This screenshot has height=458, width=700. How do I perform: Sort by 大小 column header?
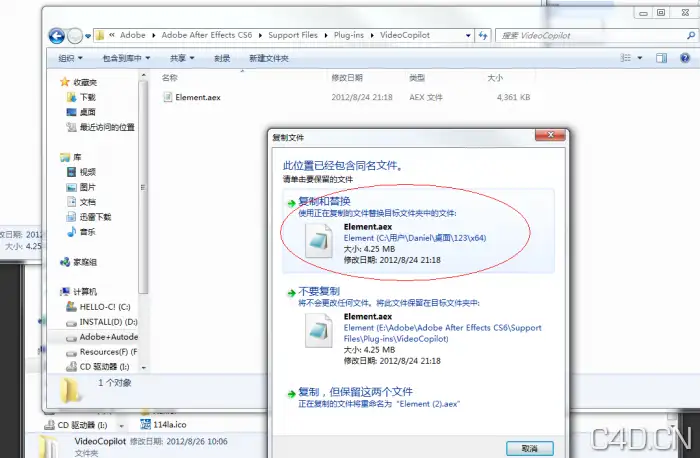[x=495, y=78]
